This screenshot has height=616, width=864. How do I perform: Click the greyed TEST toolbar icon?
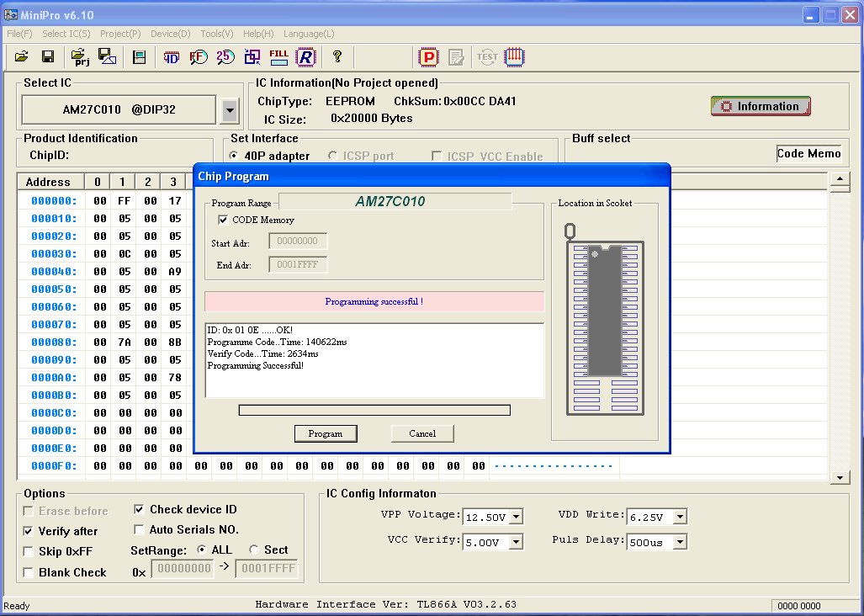pyautogui.click(x=487, y=56)
